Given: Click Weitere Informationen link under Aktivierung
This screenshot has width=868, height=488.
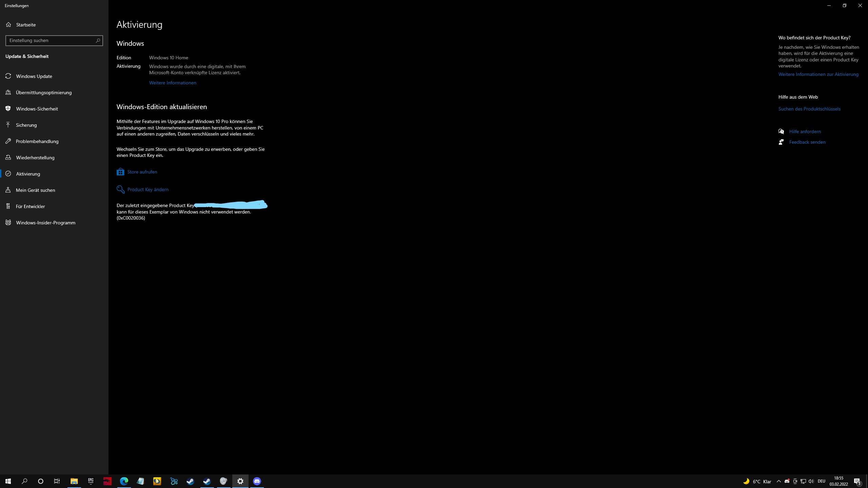Looking at the screenshot, I should [x=173, y=83].
